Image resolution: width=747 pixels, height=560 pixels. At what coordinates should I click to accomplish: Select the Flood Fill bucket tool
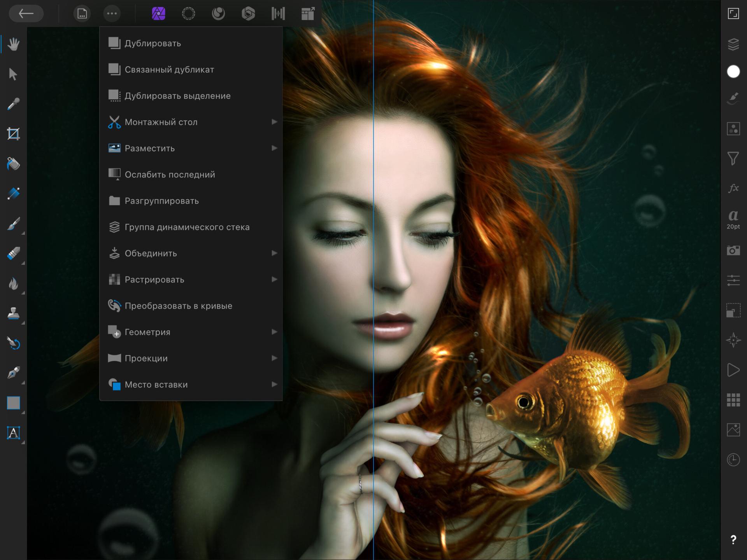point(14,164)
